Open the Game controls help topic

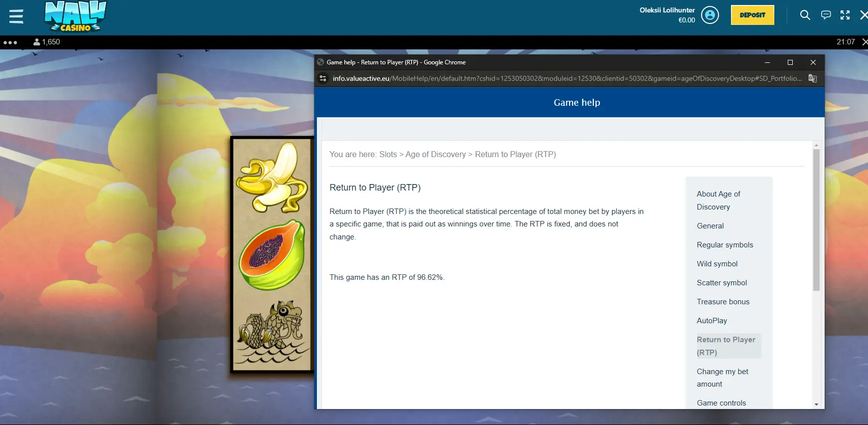point(721,403)
